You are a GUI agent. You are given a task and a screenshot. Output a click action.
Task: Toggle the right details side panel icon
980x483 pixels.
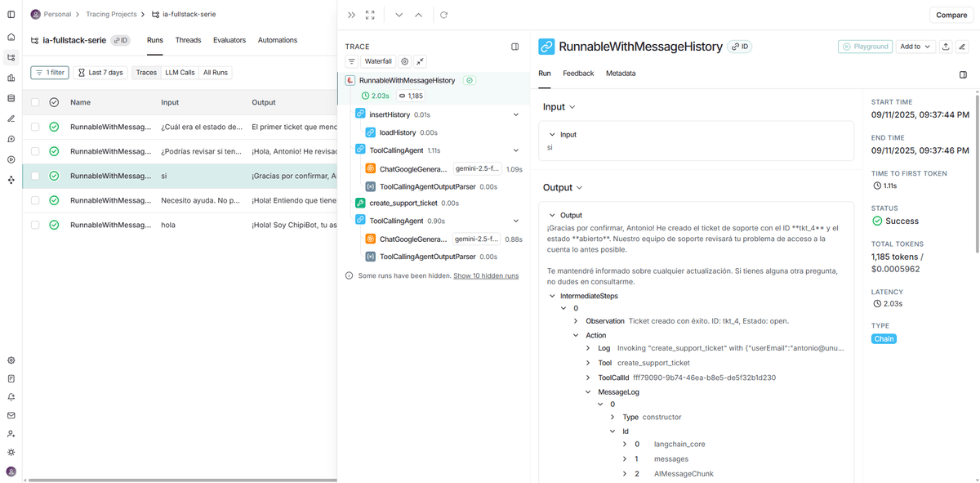(963, 74)
